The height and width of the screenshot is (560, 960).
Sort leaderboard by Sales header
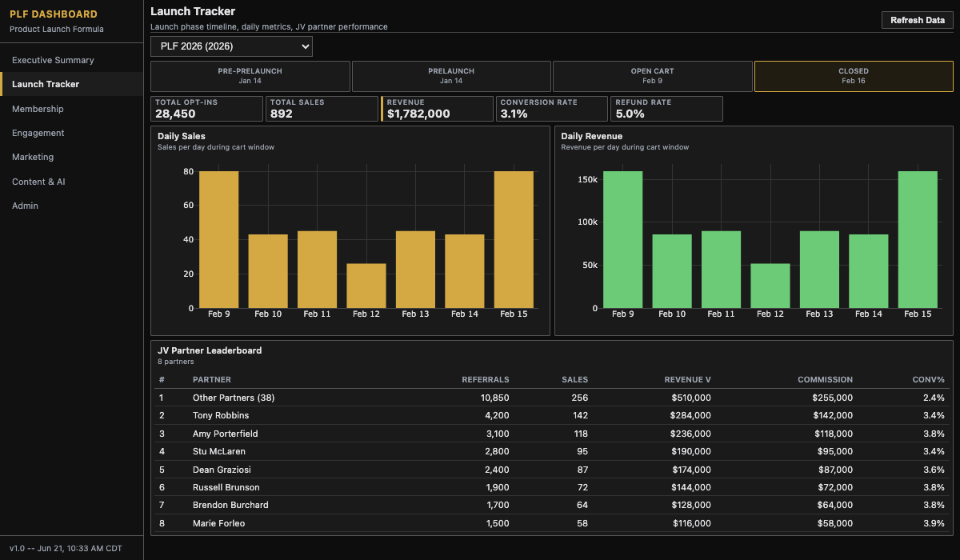(x=574, y=380)
